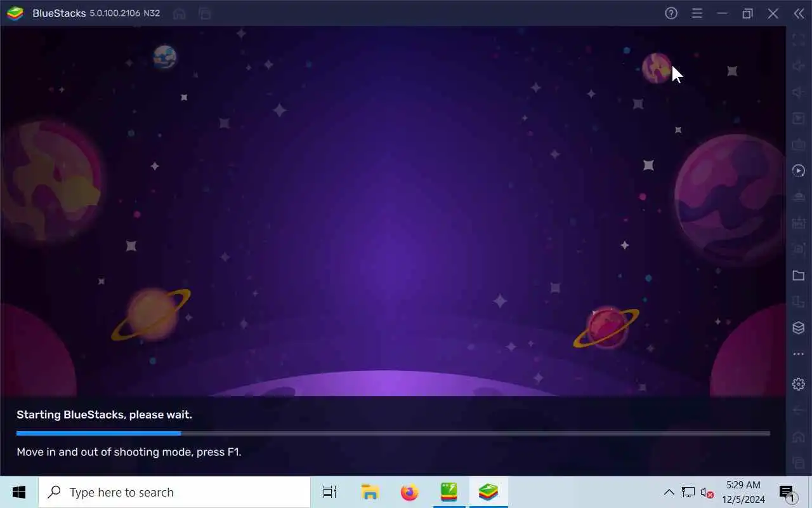This screenshot has width=812, height=508.
Task: Minimize the BlueStacks window
Action: click(722, 13)
